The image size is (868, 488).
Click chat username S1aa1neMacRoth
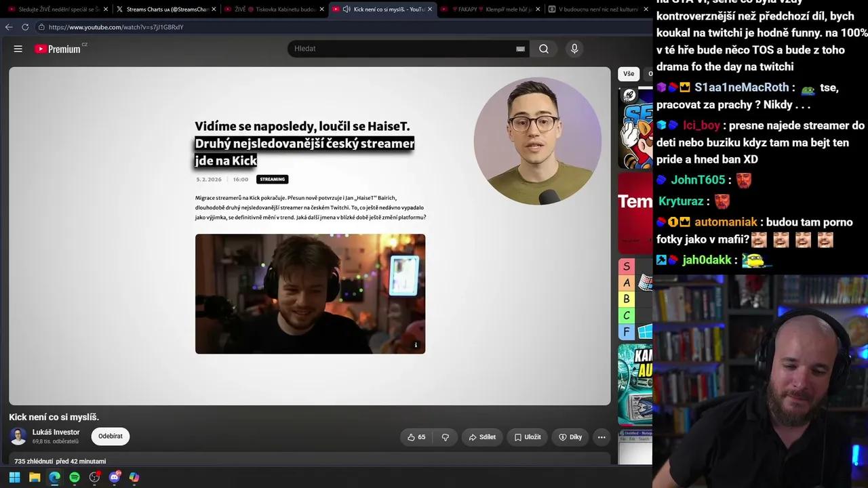(742, 87)
